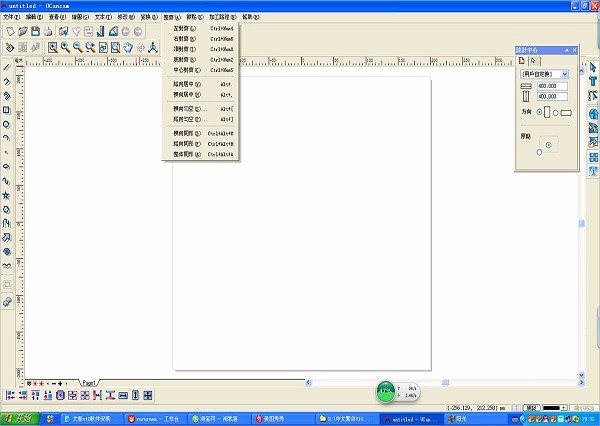
Task: Click the Print icon in toolbar
Action: pyautogui.click(x=49, y=32)
